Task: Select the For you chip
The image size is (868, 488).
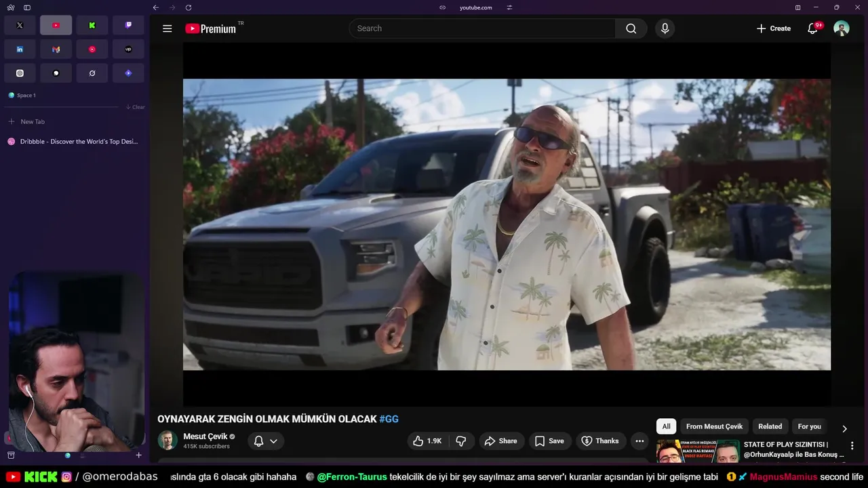Action: click(x=809, y=426)
